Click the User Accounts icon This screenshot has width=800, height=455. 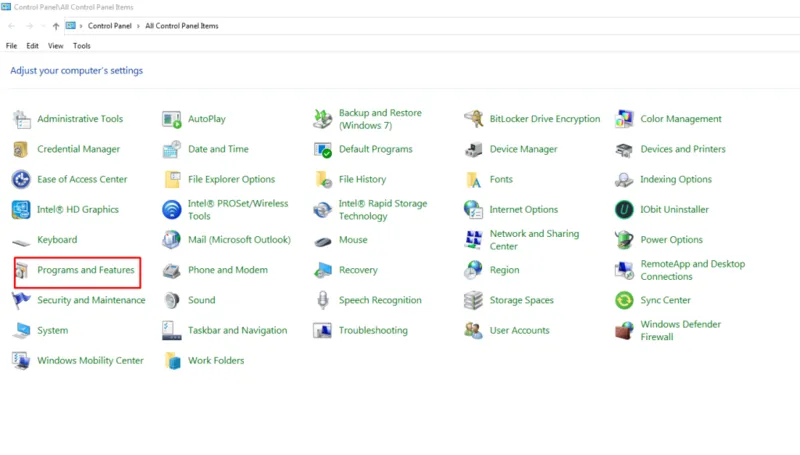pos(473,331)
